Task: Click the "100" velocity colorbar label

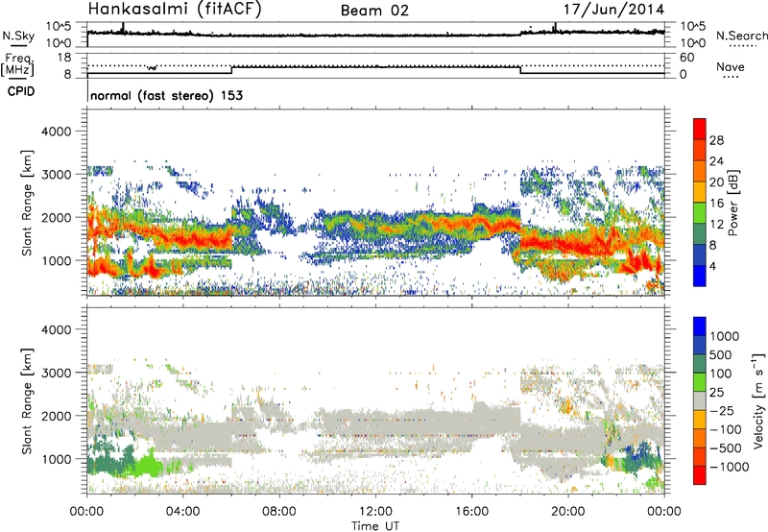Action: click(721, 374)
